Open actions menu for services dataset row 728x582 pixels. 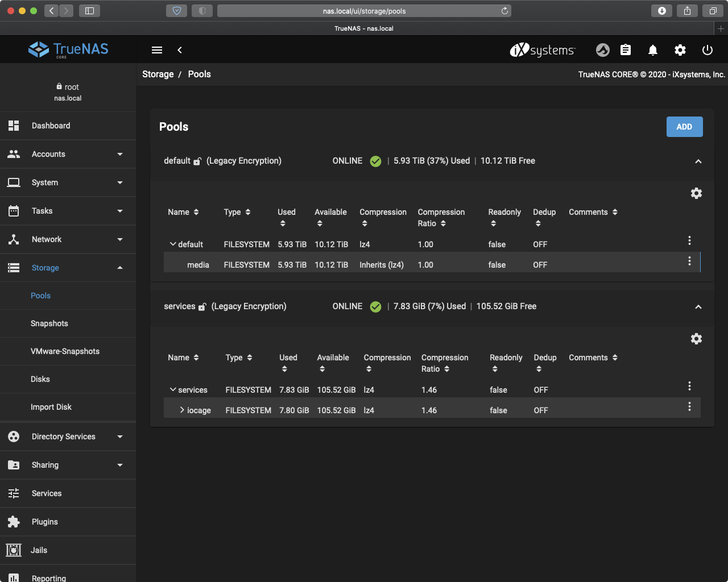click(x=689, y=386)
